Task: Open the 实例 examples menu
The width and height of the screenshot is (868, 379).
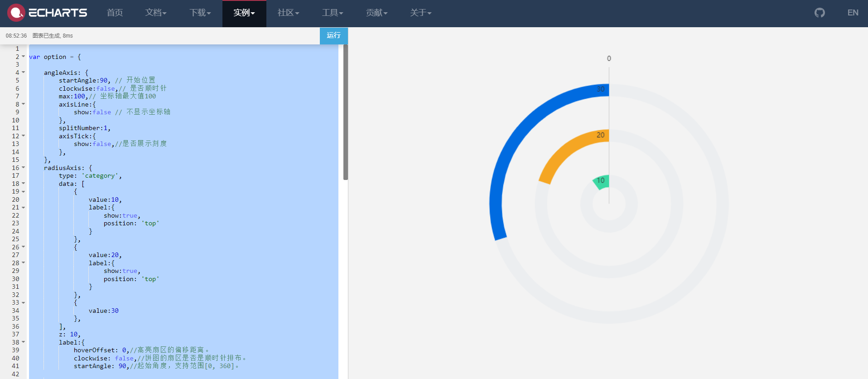Action: point(244,13)
